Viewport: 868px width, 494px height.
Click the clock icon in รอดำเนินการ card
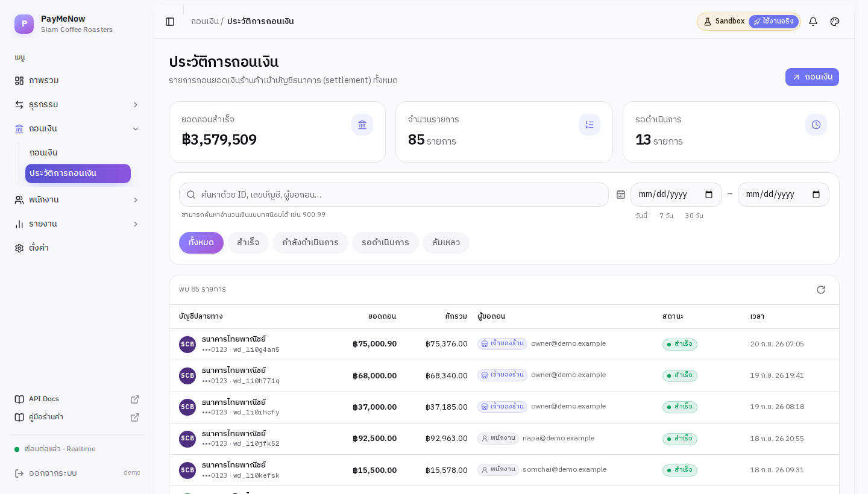pos(816,125)
